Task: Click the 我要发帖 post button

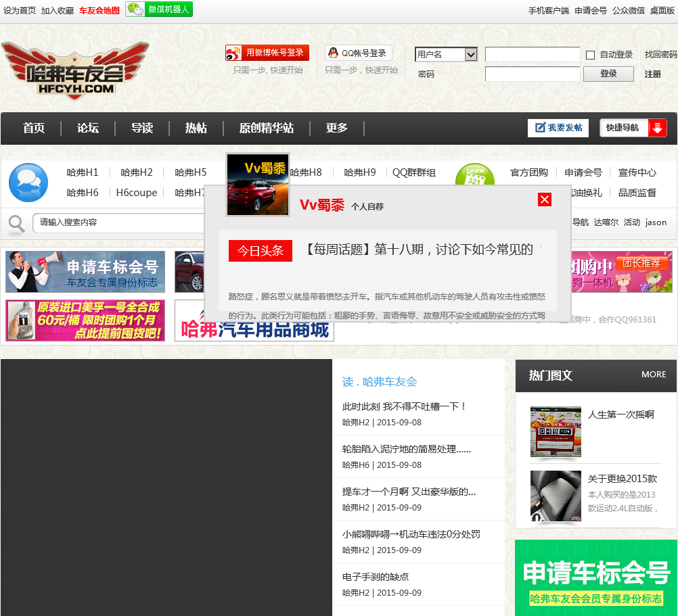Action: point(558,128)
